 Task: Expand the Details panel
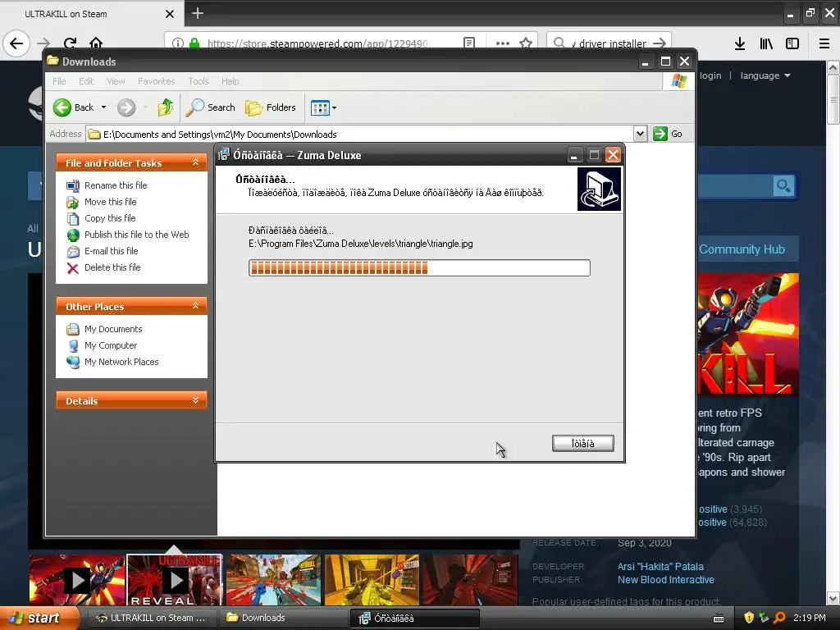point(195,400)
